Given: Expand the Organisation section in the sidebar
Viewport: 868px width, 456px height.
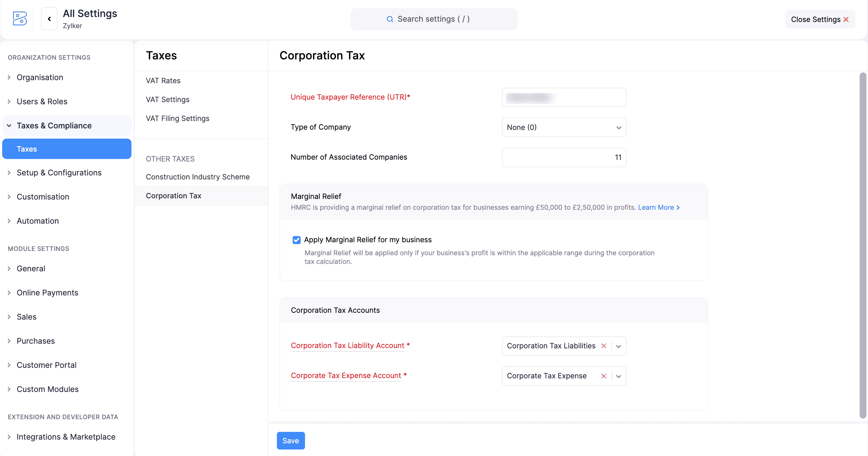Looking at the screenshot, I should point(40,77).
